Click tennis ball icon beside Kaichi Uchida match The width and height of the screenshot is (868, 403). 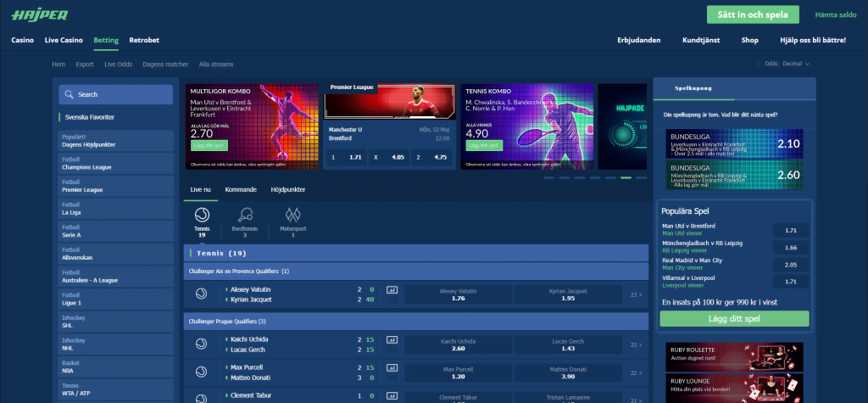tap(201, 344)
